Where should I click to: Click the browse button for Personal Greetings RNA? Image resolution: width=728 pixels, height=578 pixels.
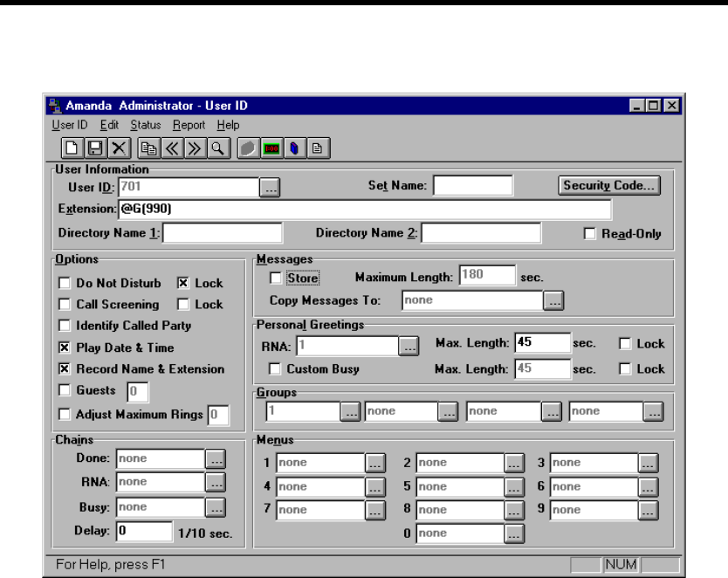(x=409, y=346)
